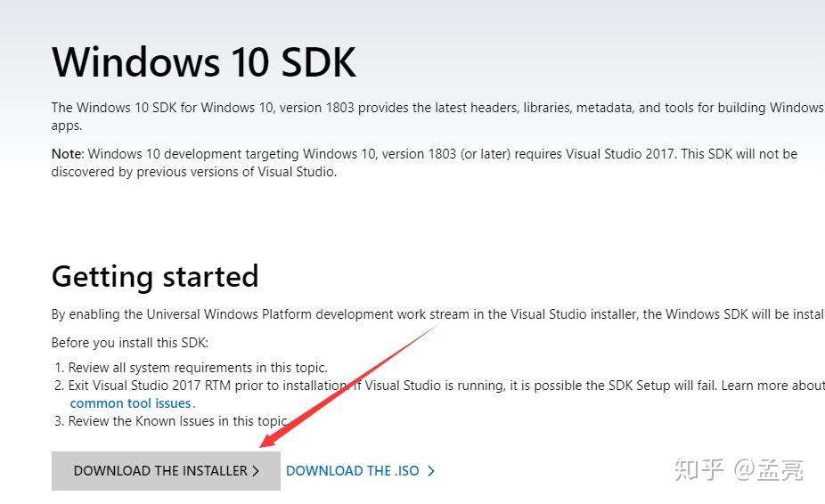Image resolution: width=825 pixels, height=504 pixels.
Task: Follow the 'common tool issues' link
Action: [x=130, y=403]
